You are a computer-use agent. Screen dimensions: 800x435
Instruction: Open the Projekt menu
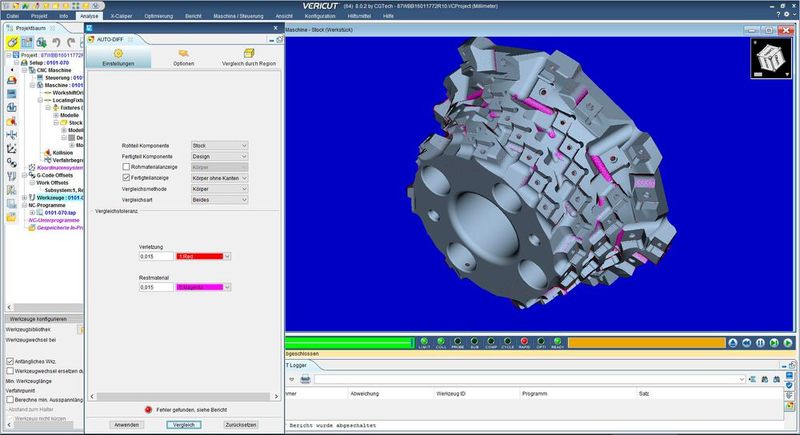(39, 16)
